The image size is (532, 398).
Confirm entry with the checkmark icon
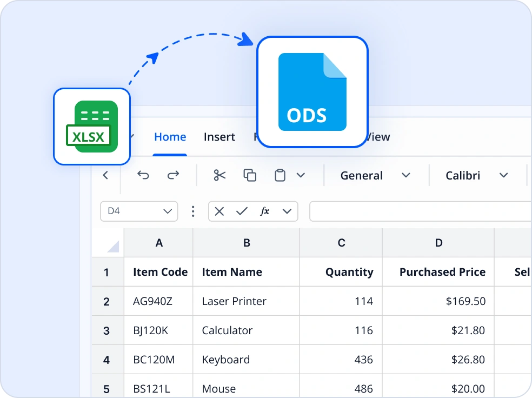pyautogui.click(x=241, y=211)
